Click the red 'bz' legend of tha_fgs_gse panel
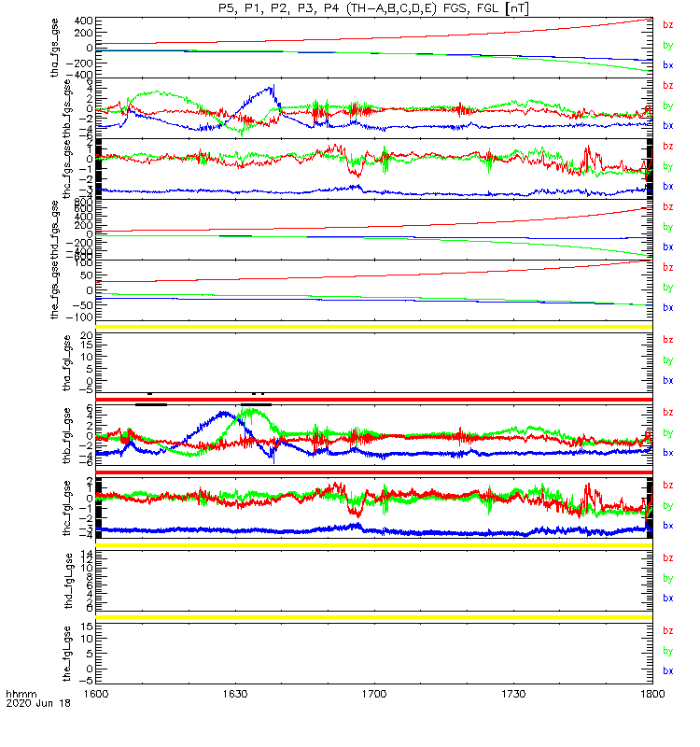The height and width of the screenshot is (747, 700). tap(668, 25)
